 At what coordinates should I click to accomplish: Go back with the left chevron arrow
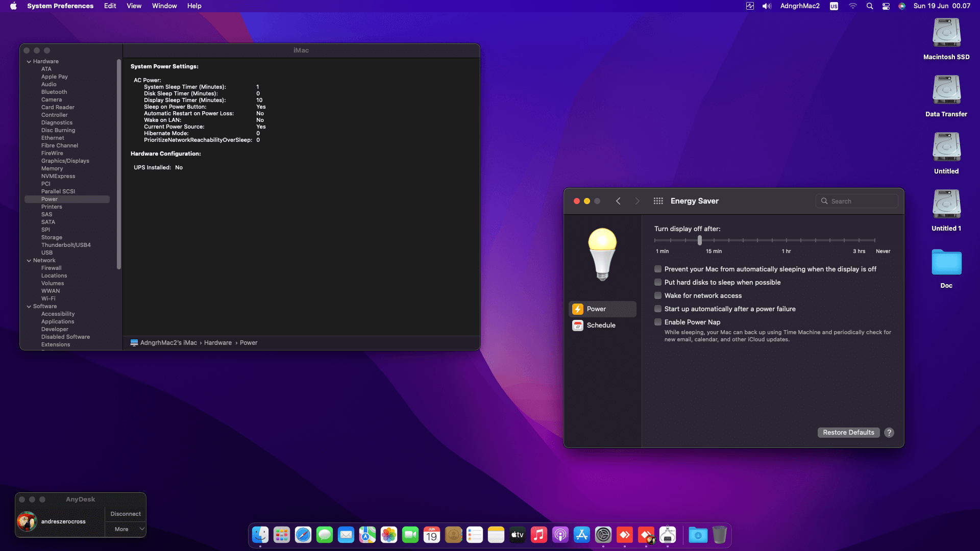tap(618, 201)
